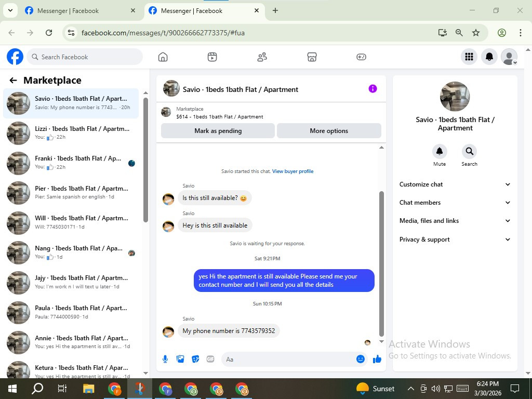The image size is (532, 399).
Task: Open the Gaming icon in top nav
Action: (361, 57)
